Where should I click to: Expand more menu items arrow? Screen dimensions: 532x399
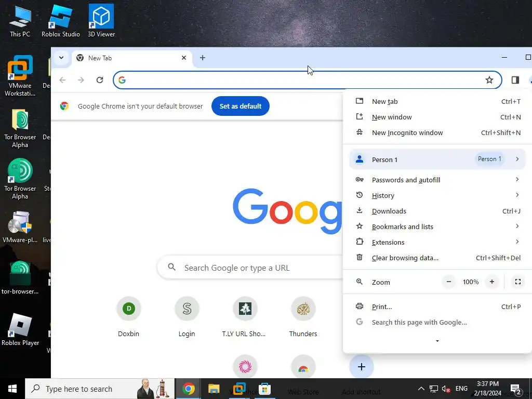[437, 341]
